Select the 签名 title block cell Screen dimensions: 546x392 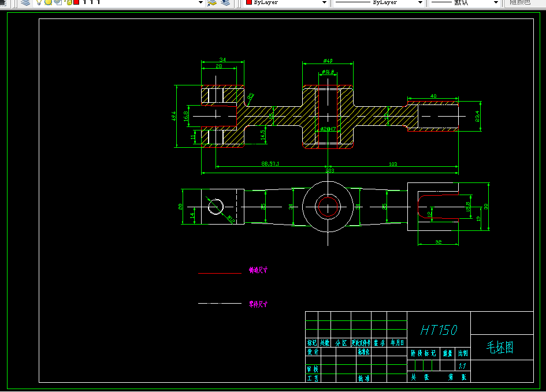[379, 343]
